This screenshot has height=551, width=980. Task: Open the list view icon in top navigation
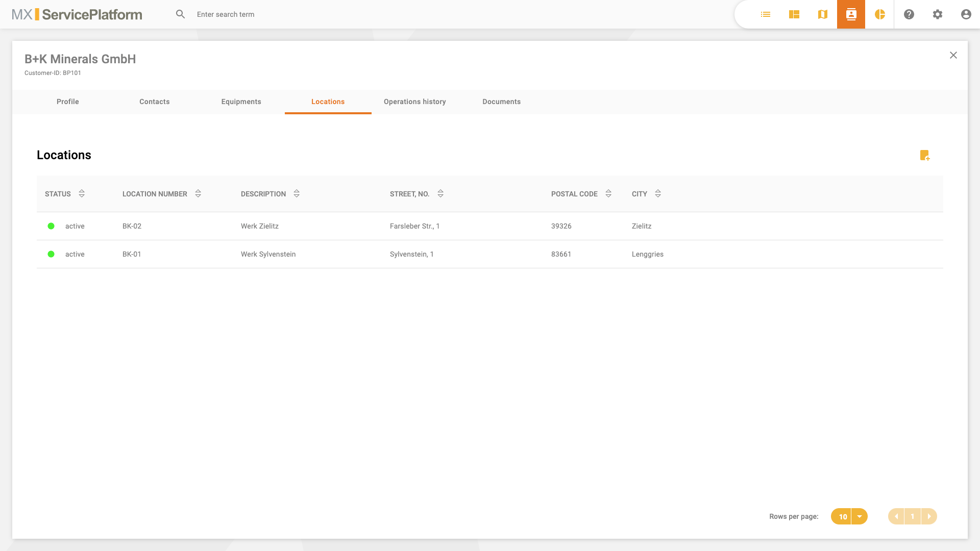(x=766, y=14)
